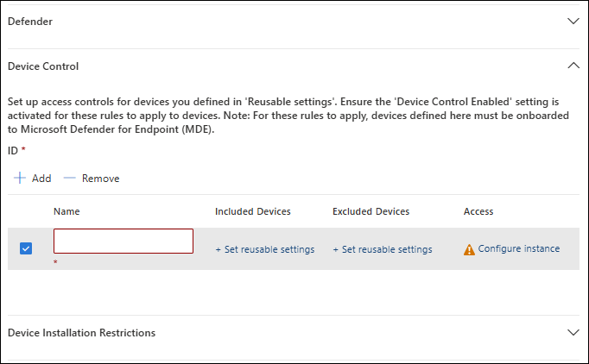
Task: Uncheck the selected row checkbox
Action: coord(26,248)
